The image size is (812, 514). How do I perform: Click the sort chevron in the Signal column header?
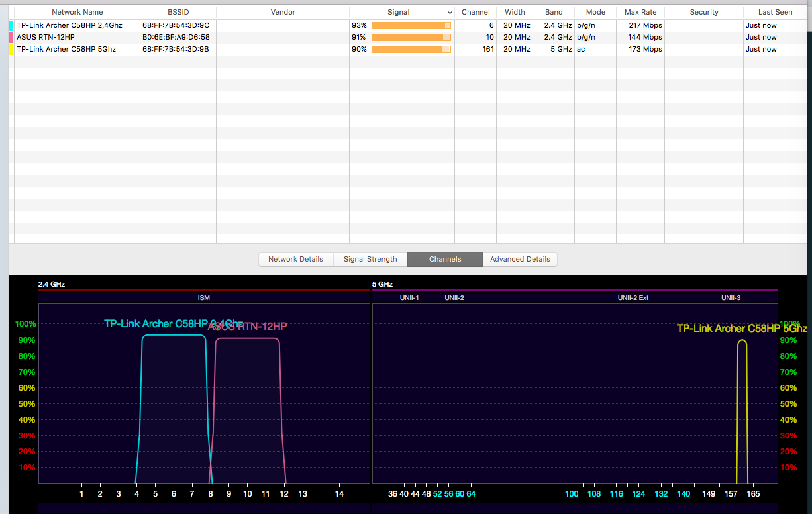[450, 13]
